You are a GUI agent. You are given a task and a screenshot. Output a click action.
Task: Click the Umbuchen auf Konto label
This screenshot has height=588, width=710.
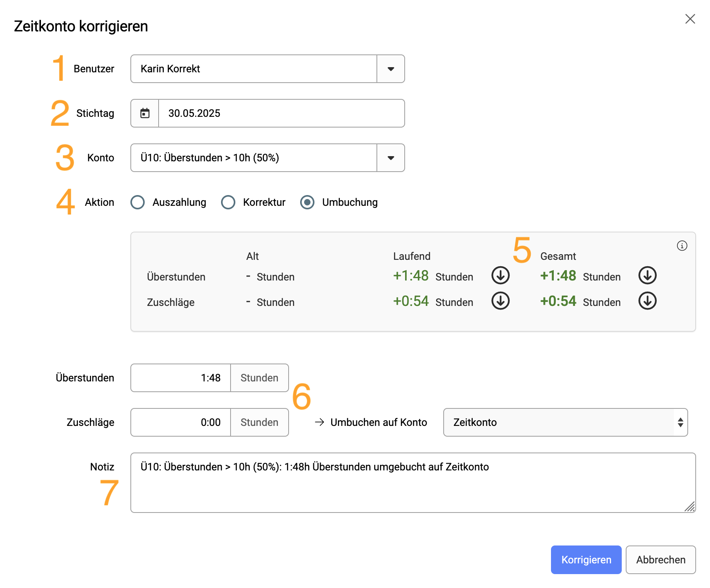pyautogui.click(x=378, y=422)
